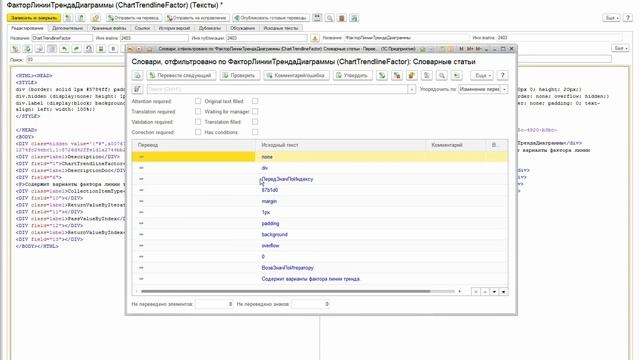640x360 pixels.
Task: Click the warning triangle icon beside 'Имя публикации'
Action: pos(315,38)
